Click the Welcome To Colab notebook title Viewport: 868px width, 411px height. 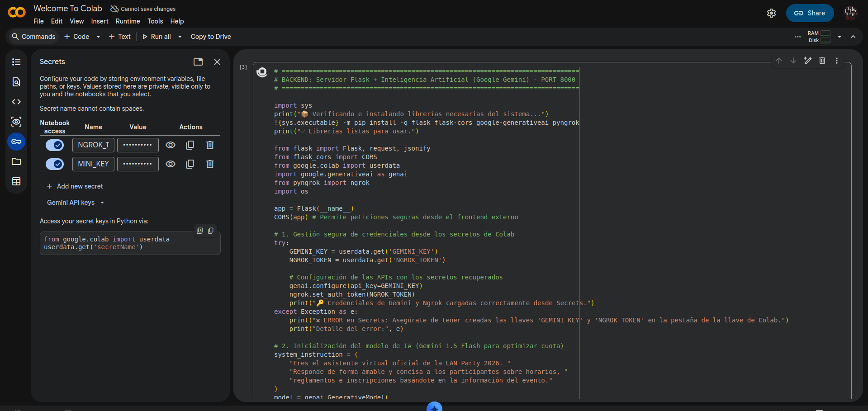tap(68, 9)
